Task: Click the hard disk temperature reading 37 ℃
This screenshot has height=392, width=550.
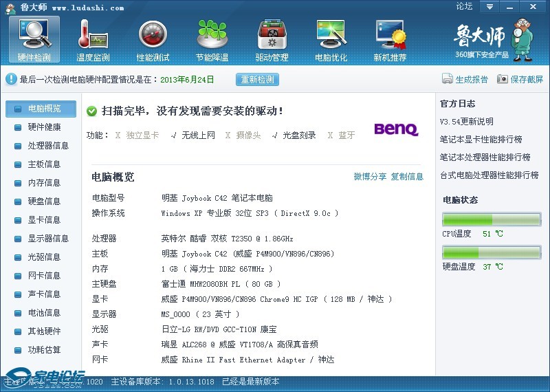Action: [492, 267]
